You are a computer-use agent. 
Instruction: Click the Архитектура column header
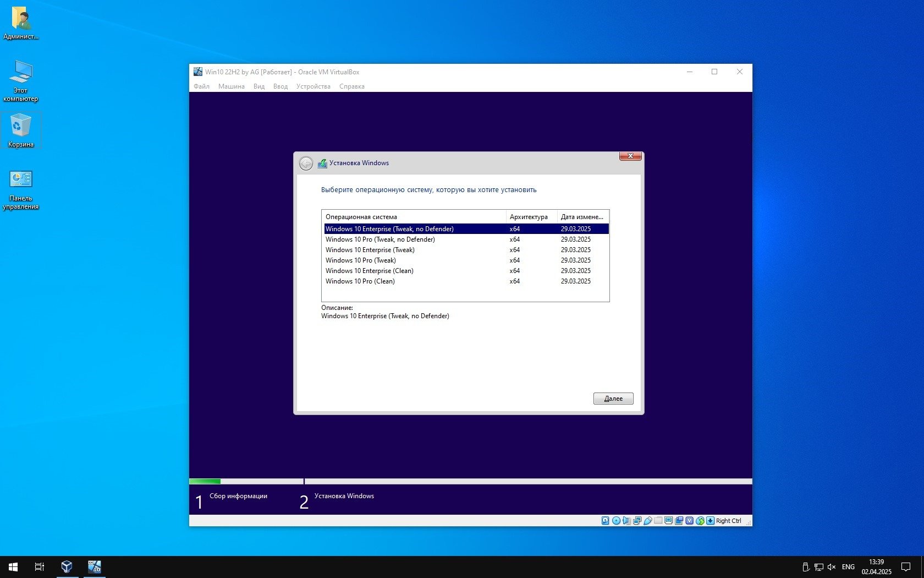529,217
